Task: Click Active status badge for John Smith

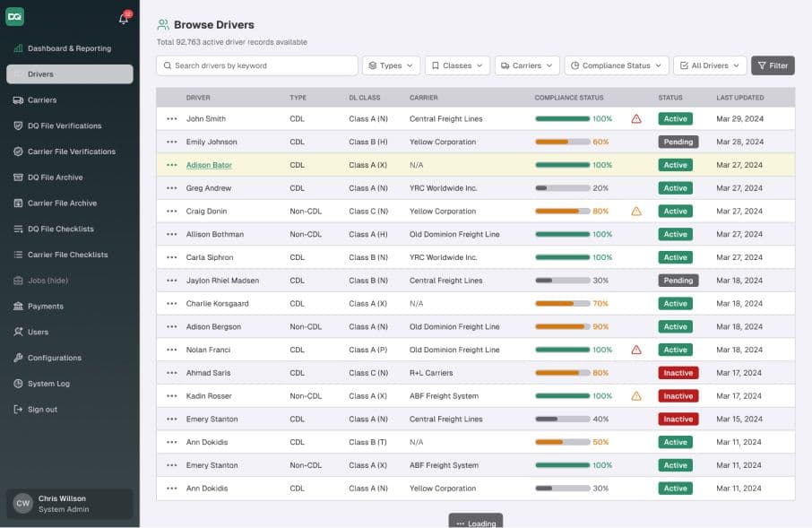Action: point(675,118)
